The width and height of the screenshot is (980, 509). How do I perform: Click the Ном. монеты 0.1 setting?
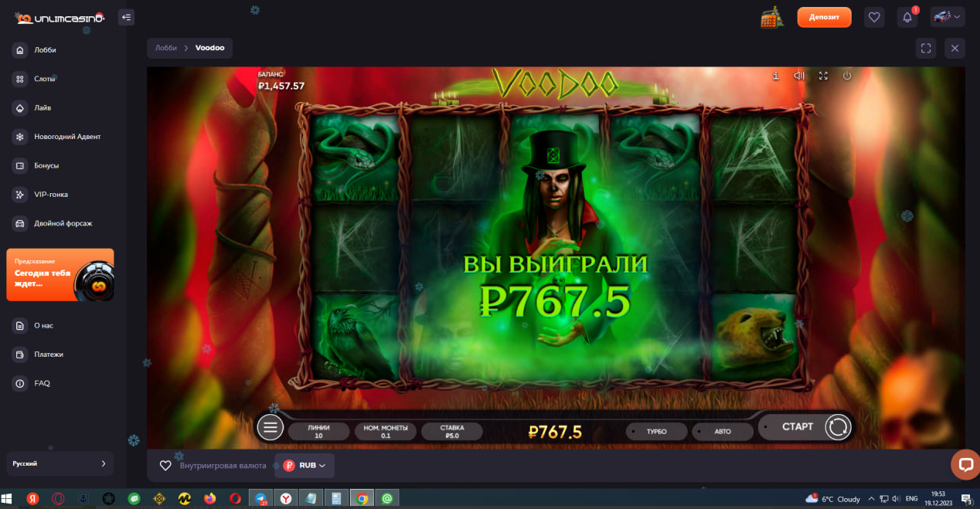coord(386,431)
